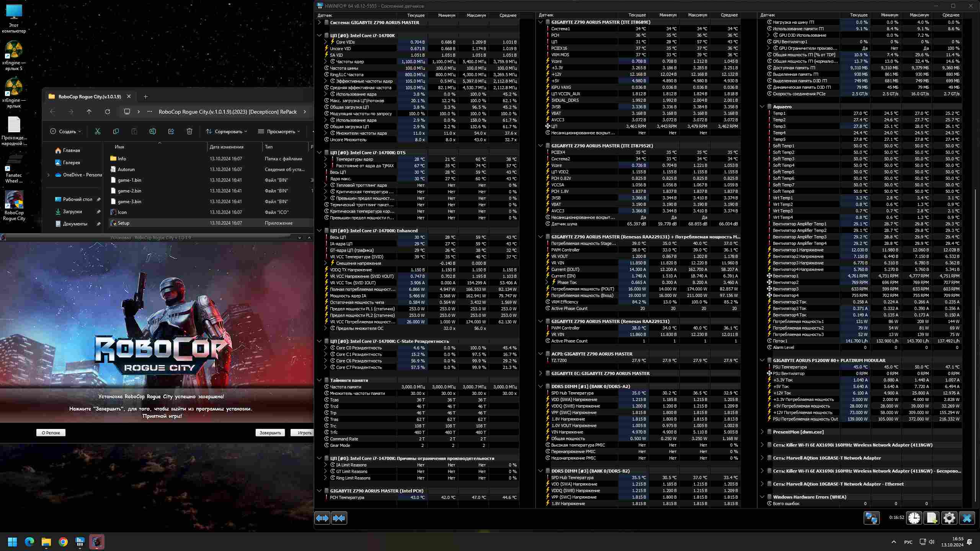Open Chrome from the taskbar

point(63,542)
